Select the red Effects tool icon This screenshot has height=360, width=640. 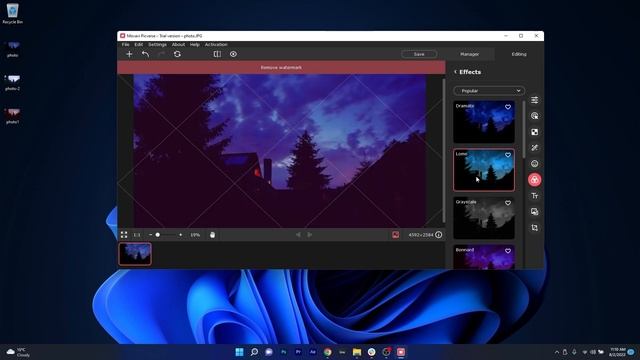[x=534, y=180]
